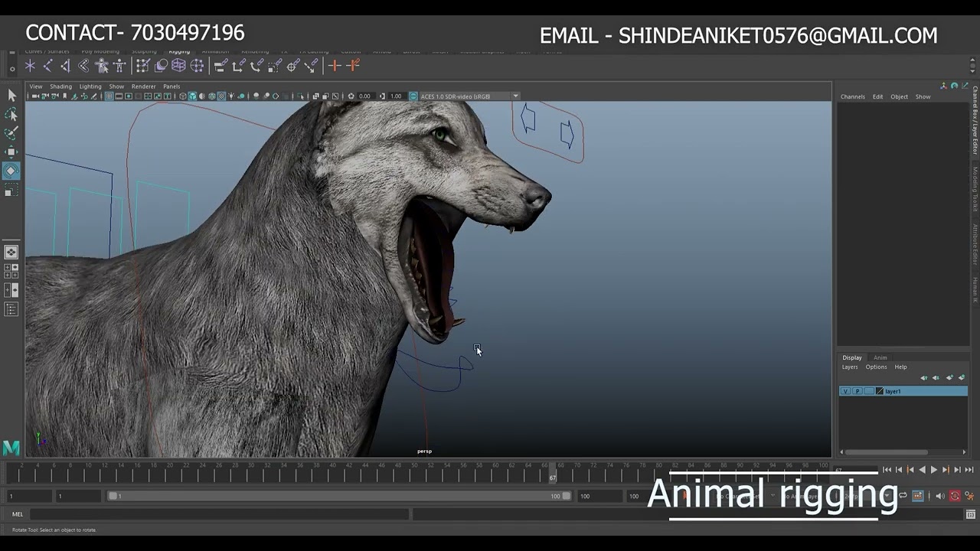Click the Paint Skin Weights shelf icon

[x=143, y=66]
